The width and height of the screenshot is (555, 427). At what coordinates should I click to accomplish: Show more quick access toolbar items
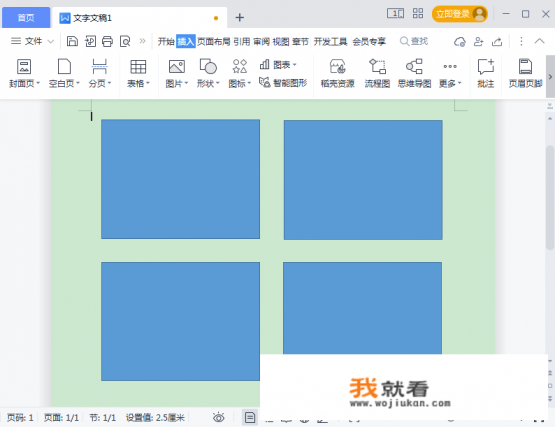coord(142,41)
